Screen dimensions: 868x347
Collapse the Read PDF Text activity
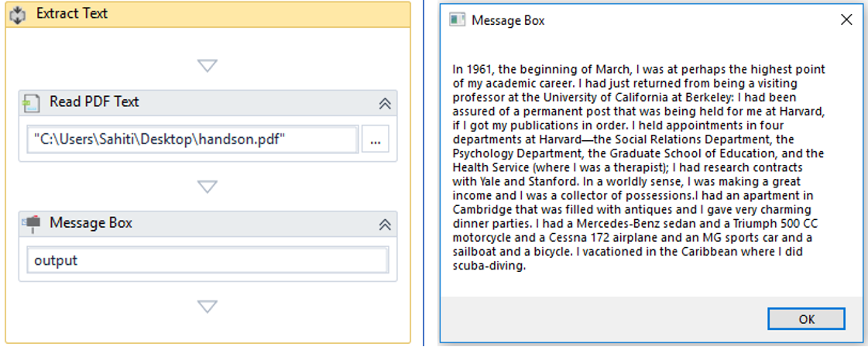coord(383,103)
